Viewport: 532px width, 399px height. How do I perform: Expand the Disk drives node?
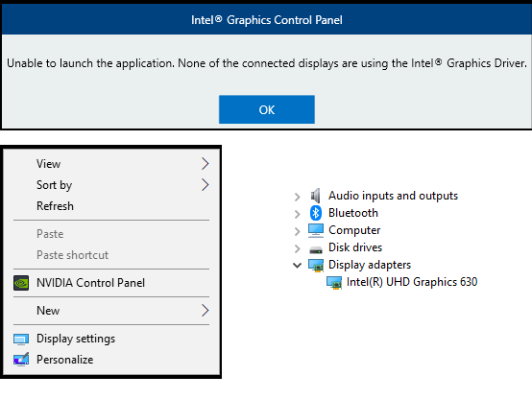298,248
